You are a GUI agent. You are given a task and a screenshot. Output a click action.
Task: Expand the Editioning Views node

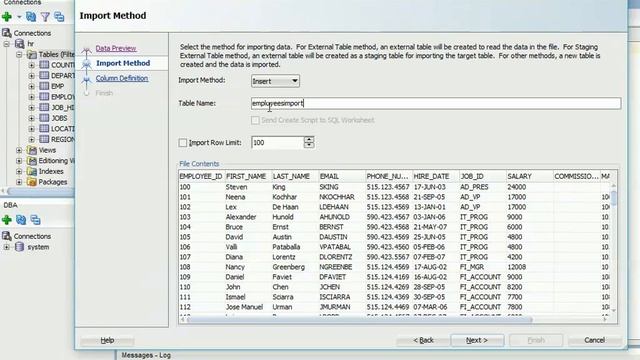tap(19, 161)
